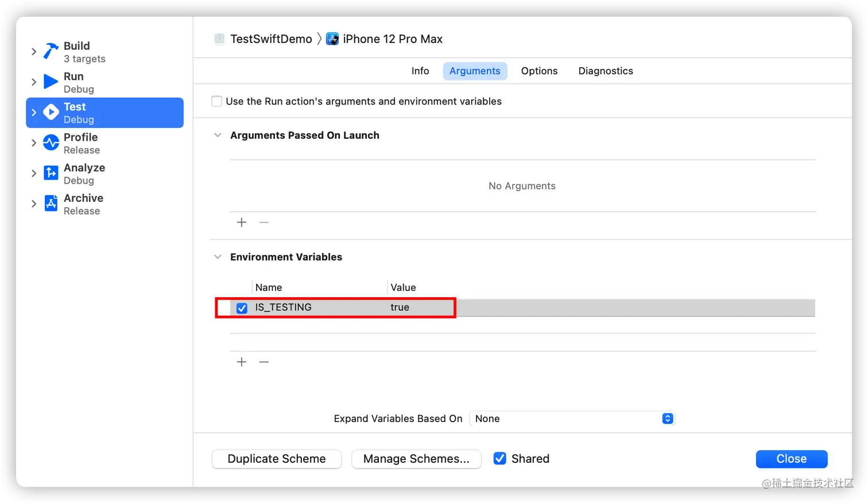Enable using Run action's arguments checkbox

(x=217, y=102)
